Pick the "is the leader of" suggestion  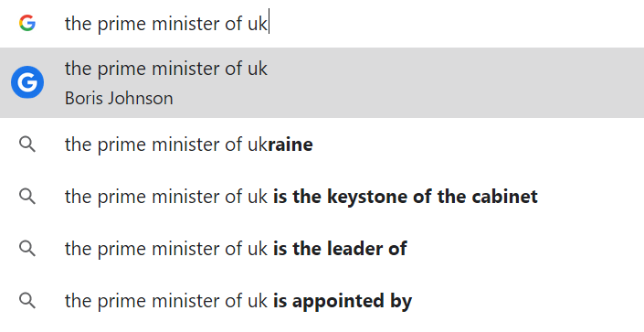coord(322,249)
